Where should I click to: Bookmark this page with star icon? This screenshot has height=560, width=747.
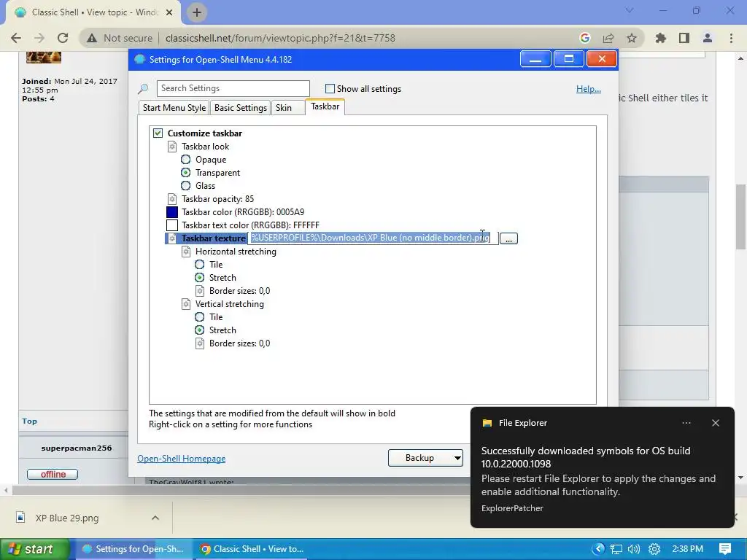632,38
